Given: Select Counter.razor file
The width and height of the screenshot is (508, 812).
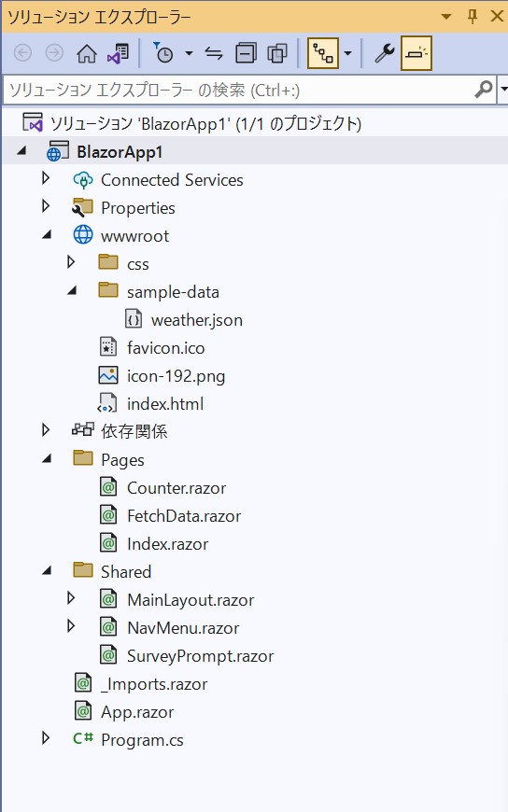Looking at the screenshot, I should click(176, 488).
